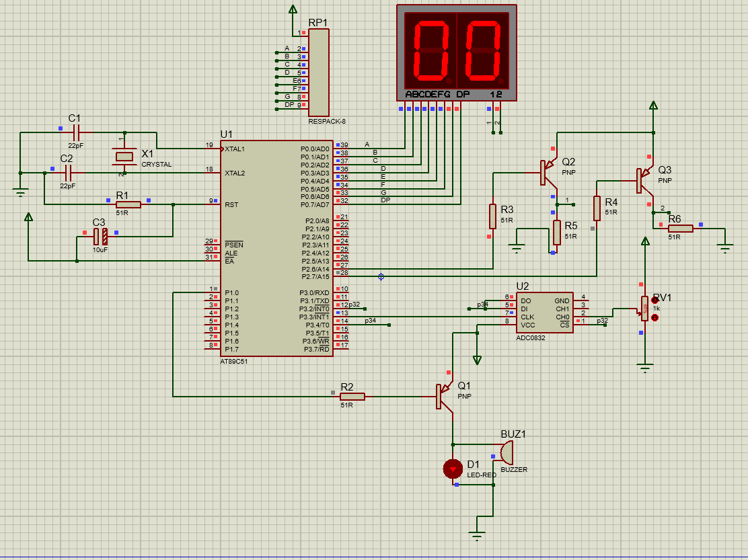
Task: Select the BUZ1 buzzer symbol
Action: point(507,452)
